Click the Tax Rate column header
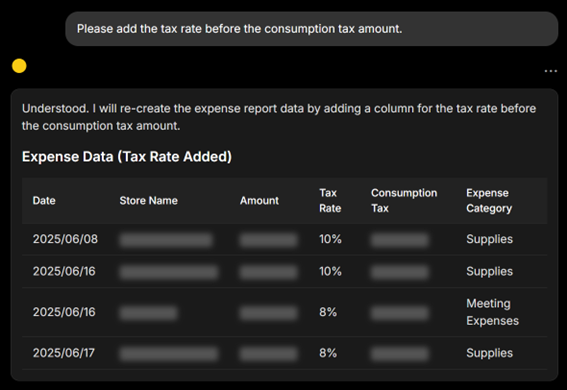The height and width of the screenshot is (390, 567). tap(330, 201)
